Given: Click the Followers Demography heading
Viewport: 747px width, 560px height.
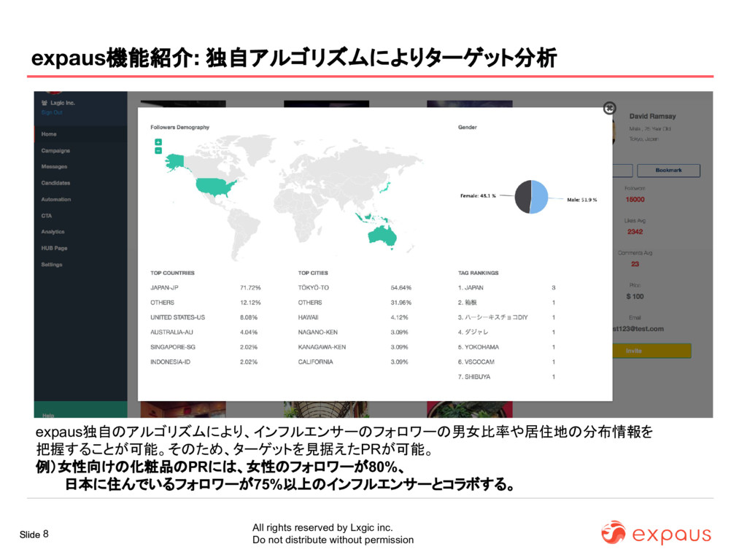Looking at the screenshot, I should click(x=179, y=127).
